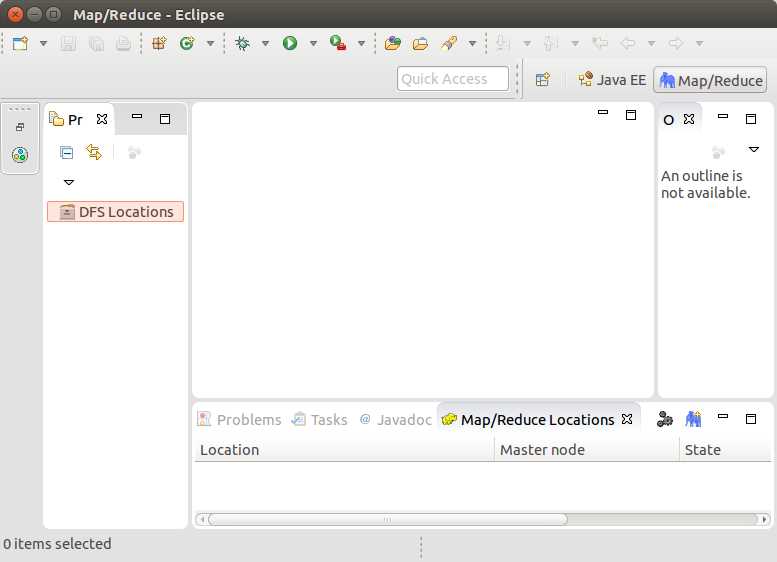Minimize the Outline panel
Image resolution: width=777 pixels, height=562 pixels.
pos(723,116)
